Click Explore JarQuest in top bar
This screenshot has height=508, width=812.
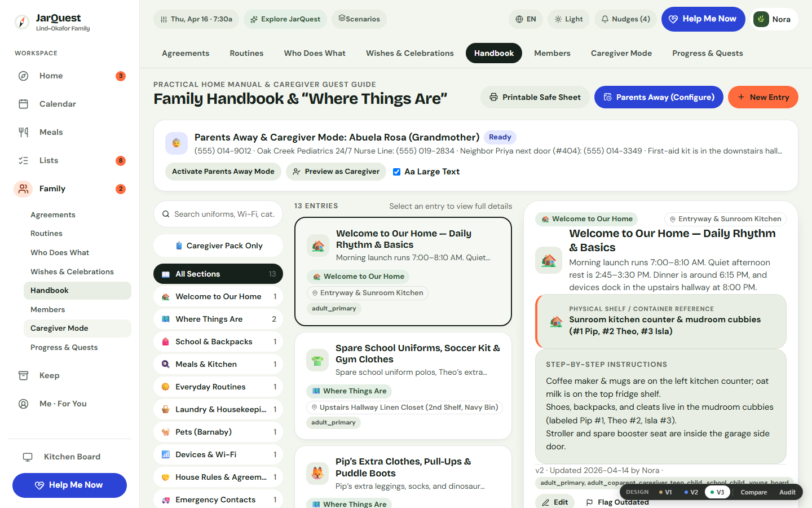[285, 19]
